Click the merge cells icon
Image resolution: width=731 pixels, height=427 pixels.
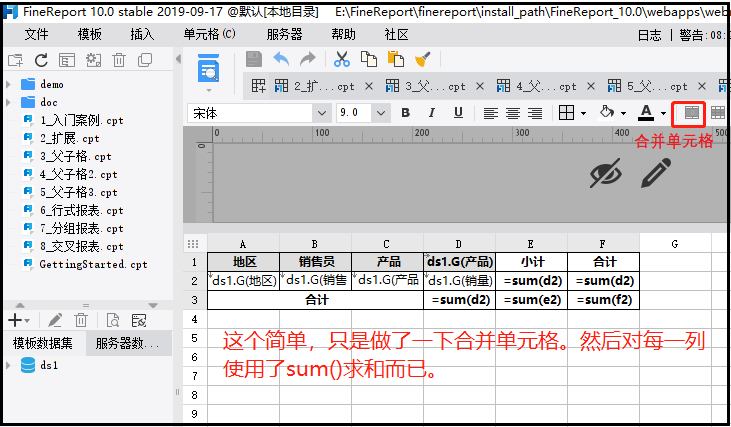(x=691, y=113)
